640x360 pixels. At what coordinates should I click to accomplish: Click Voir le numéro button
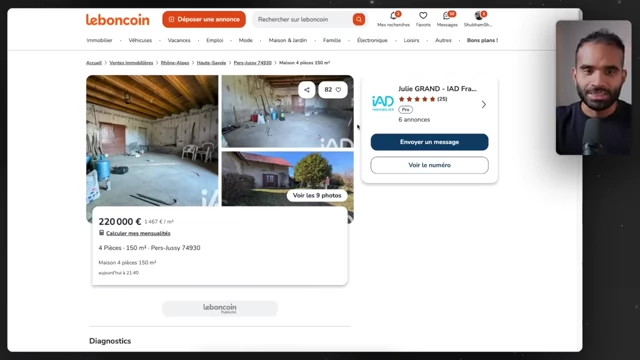[429, 165]
